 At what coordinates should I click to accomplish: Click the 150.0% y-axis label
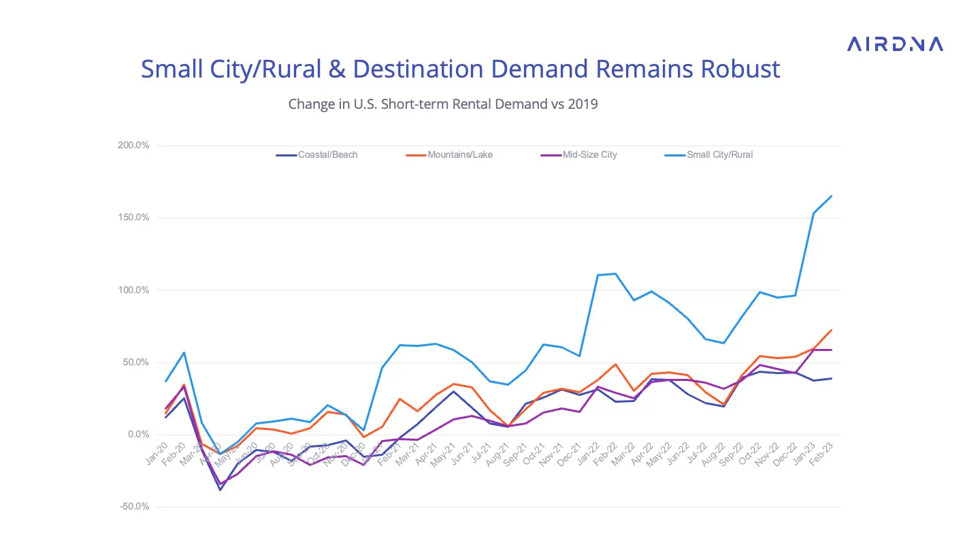pos(134,218)
